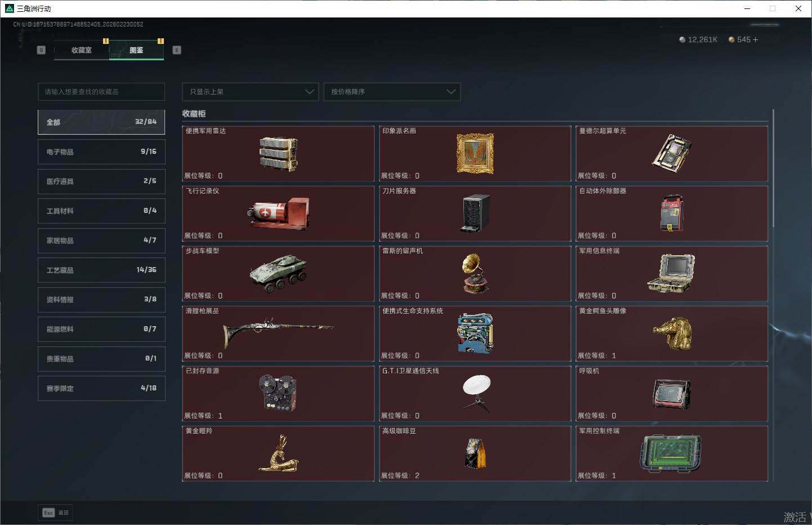
Task: Click the 收藏柜 section heading
Action: (x=194, y=114)
